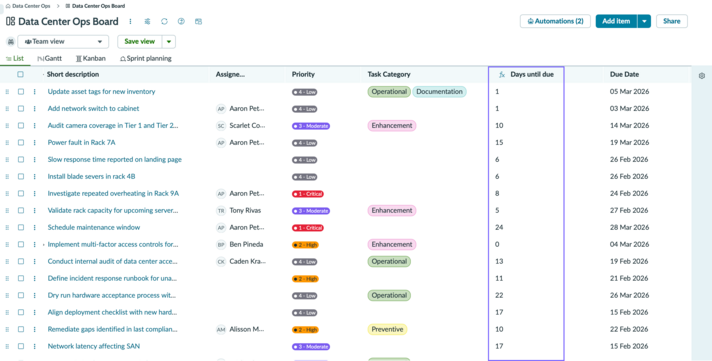Click the Add item button
Screen dimensions: 712x361
(x=616, y=21)
